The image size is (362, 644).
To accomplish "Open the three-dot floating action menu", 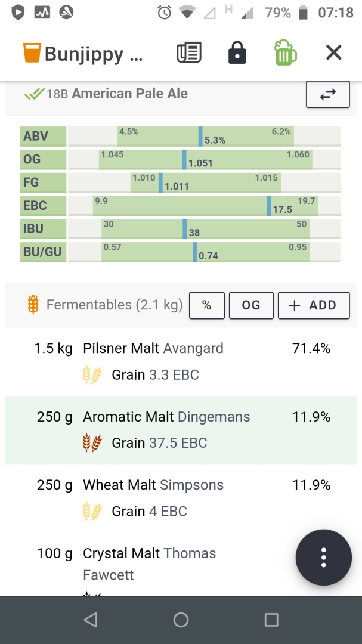I will (324, 557).
